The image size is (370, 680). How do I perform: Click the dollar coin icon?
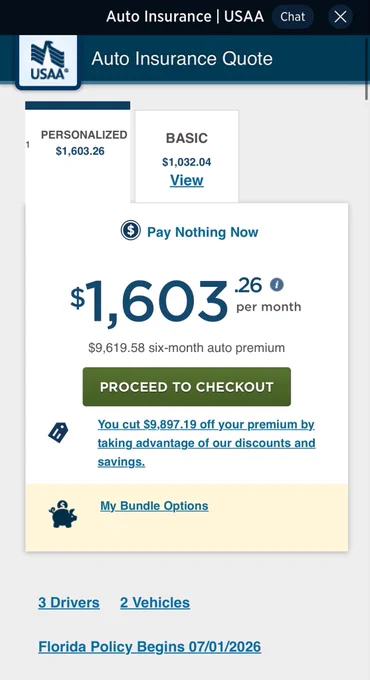131,230
